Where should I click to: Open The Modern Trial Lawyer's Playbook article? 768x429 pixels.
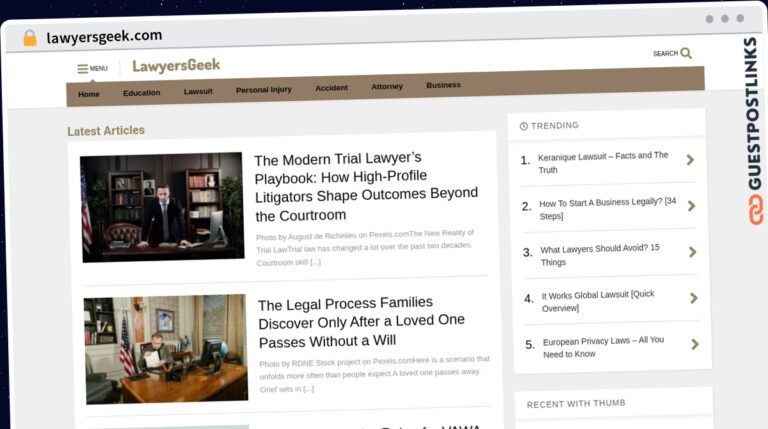click(365, 187)
